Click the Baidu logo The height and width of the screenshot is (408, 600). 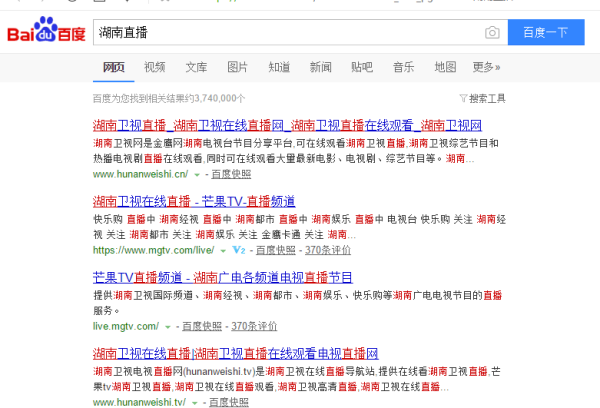(x=46, y=30)
